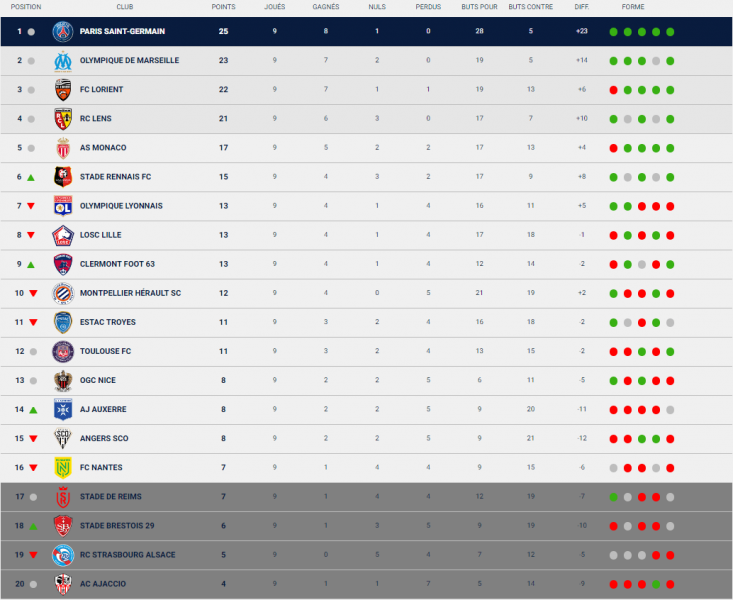Screen dimensions: 733x600
Task: Click the Montpellier Hérault SC logo
Action: (64, 293)
